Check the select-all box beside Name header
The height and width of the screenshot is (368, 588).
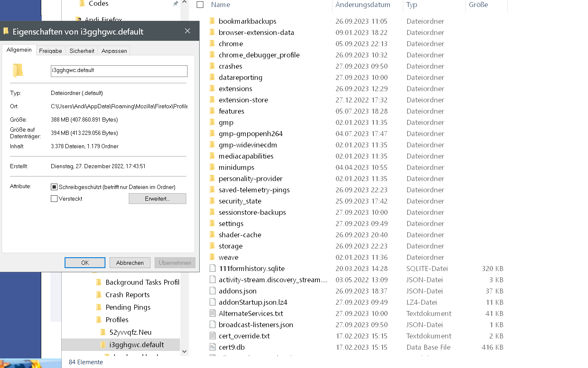coord(200,5)
